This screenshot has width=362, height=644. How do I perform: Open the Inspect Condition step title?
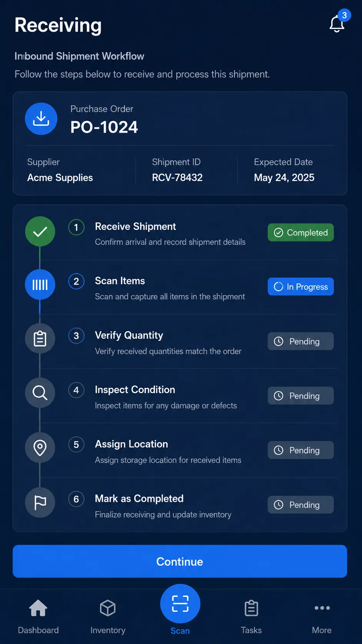click(x=135, y=390)
